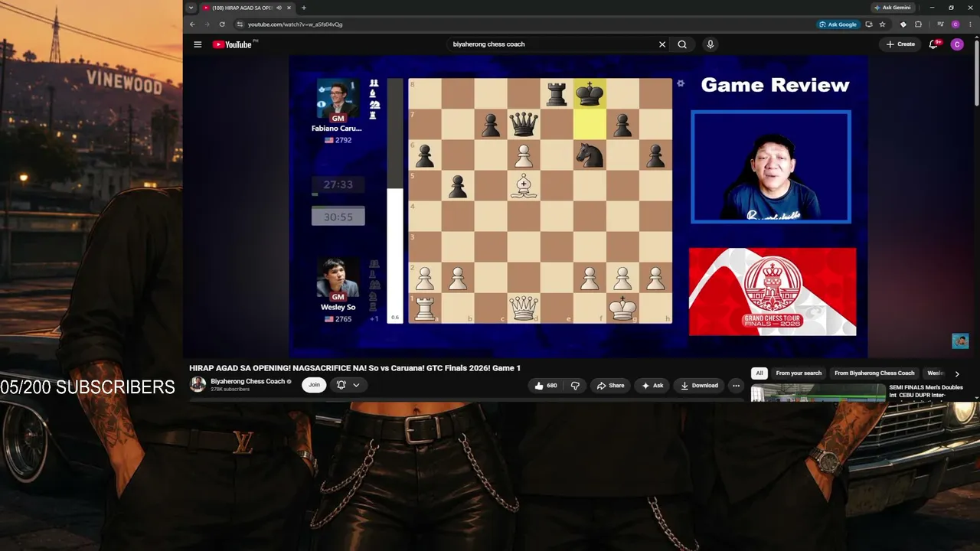Click the black queen on d7
This screenshot has height=551, width=980.
tap(524, 124)
